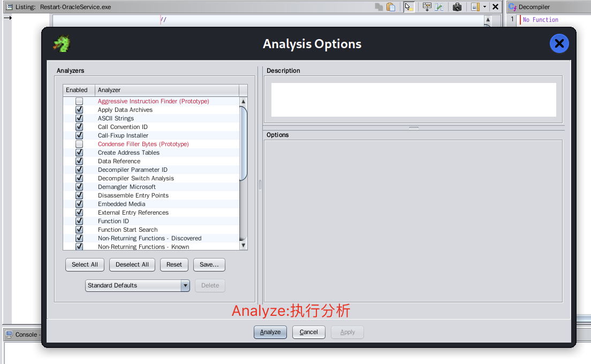The height and width of the screenshot is (364, 591).
Task: Open the browser field formatter icon
Action: [427, 7]
